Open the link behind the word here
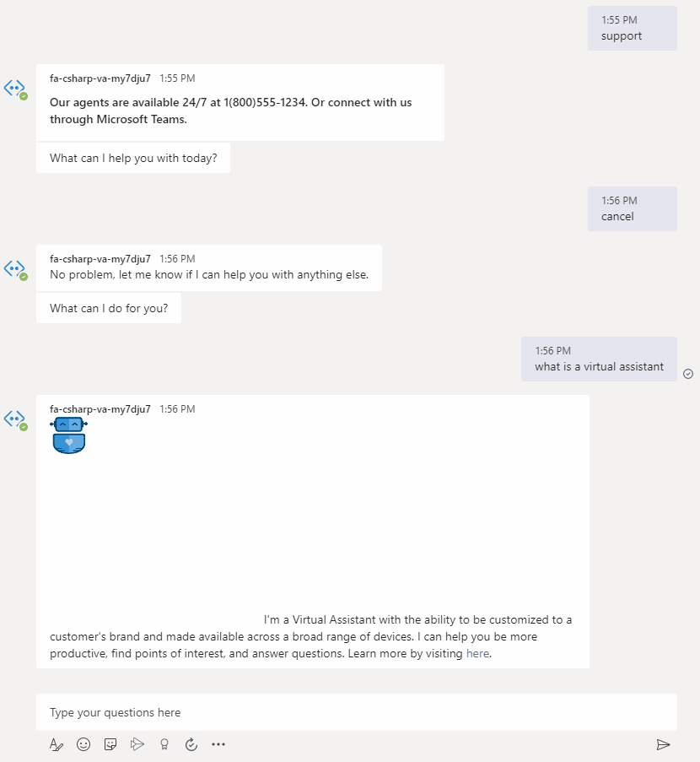Image resolution: width=700 pixels, height=762 pixels. (x=477, y=653)
